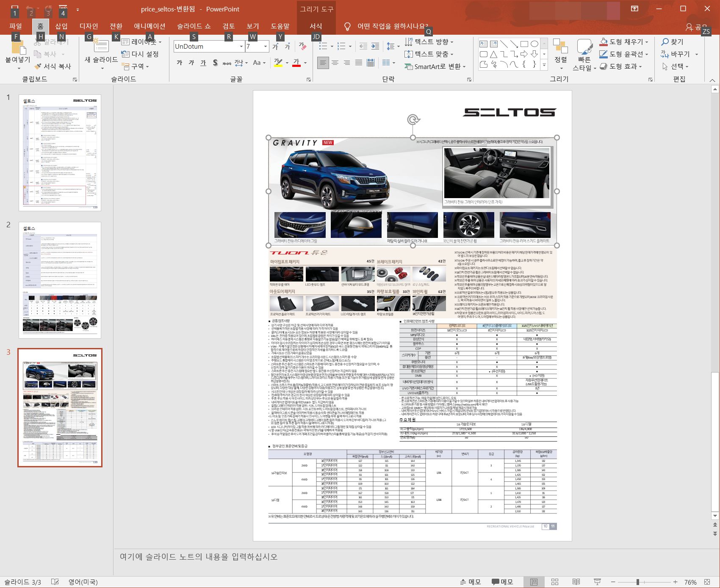Open Shape Effects (도형 효과)
This screenshot has width=720, height=588.
[x=621, y=66]
